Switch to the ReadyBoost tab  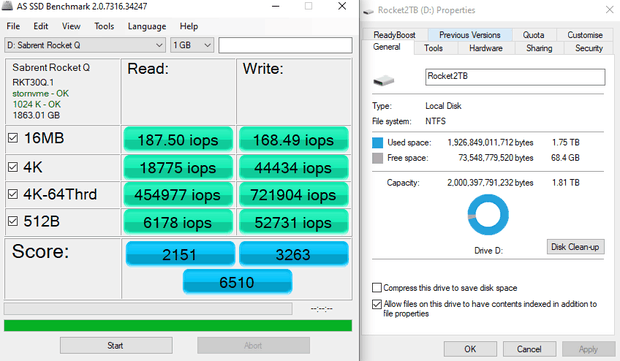click(394, 35)
